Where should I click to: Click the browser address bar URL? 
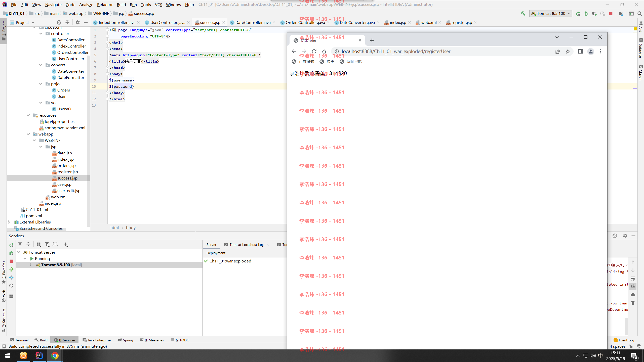coord(396,51)
